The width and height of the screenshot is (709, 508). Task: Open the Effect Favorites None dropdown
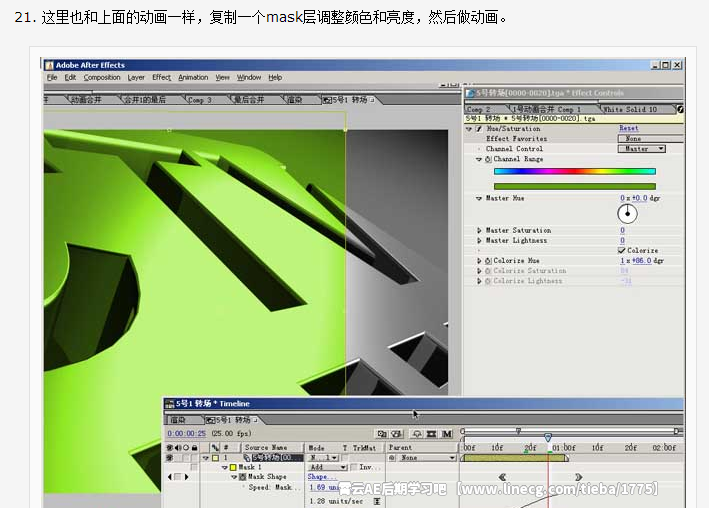[x=651, y=138]
